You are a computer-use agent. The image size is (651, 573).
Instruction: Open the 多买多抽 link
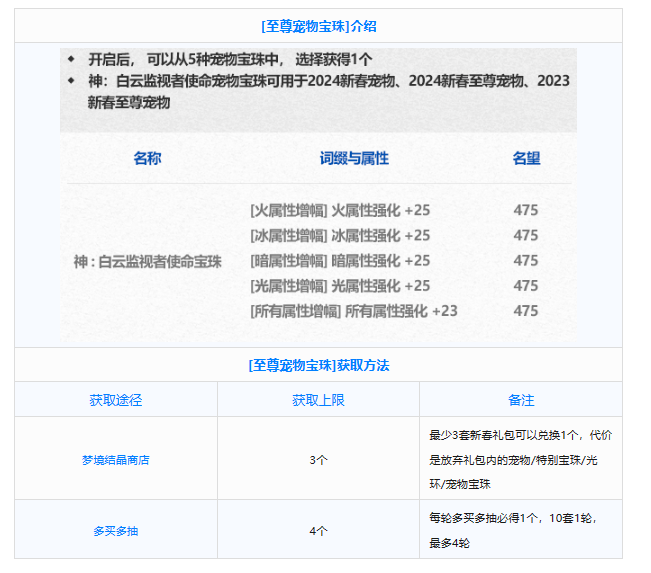pyautogui.click(x=115, y=531)
